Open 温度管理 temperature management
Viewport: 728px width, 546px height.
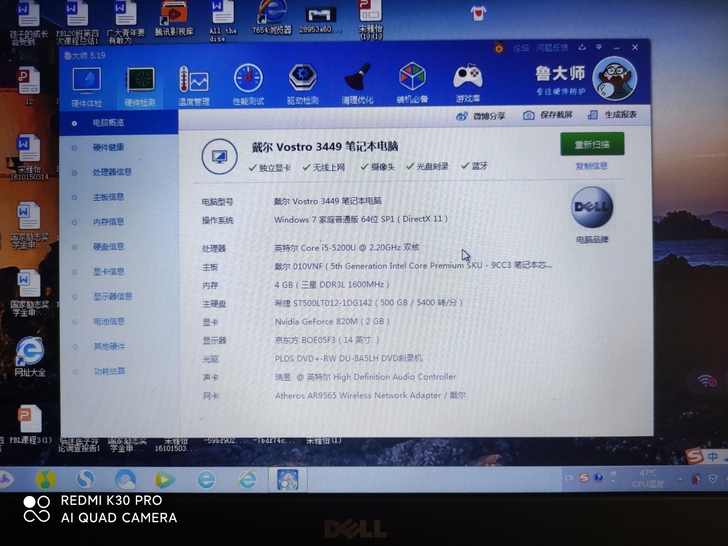point(194,86)
